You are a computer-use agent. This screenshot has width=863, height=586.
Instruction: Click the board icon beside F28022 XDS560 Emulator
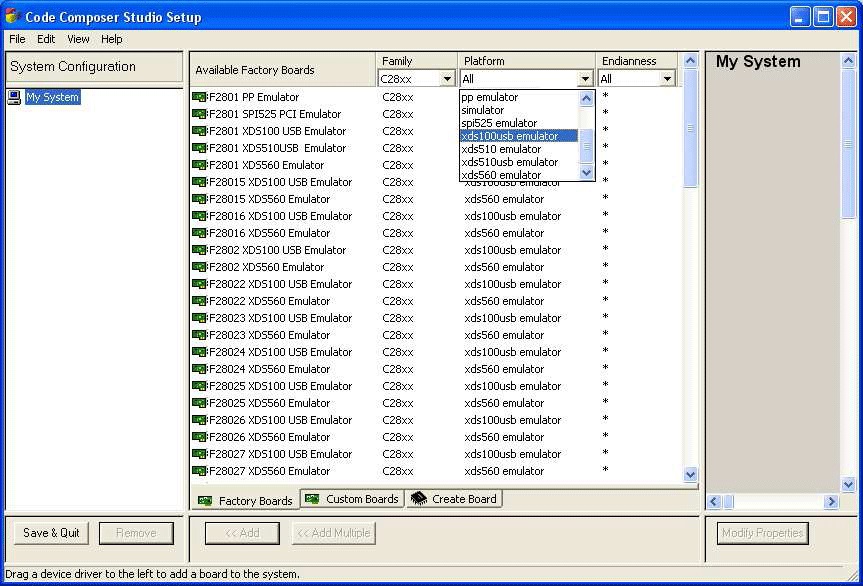(x=199, y=302)
